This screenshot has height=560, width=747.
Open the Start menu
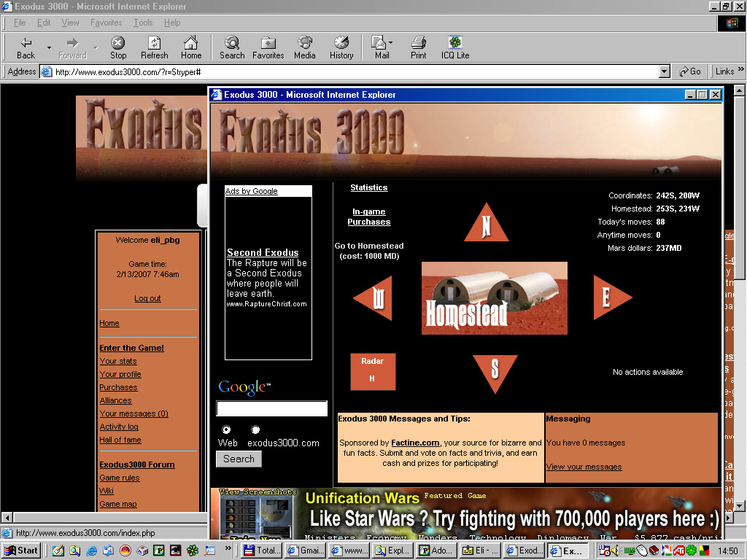pyautogui.click(x=21, y=551)
